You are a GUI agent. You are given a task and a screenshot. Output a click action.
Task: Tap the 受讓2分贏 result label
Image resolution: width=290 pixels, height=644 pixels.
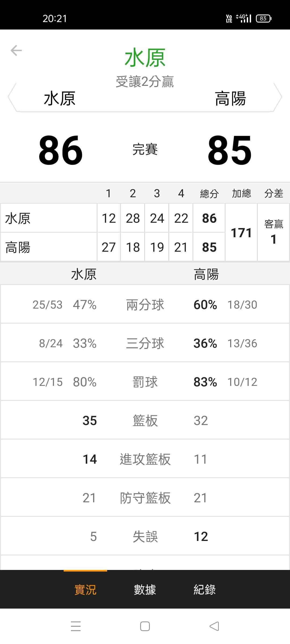pyautogui.click(x=145, y=82)
